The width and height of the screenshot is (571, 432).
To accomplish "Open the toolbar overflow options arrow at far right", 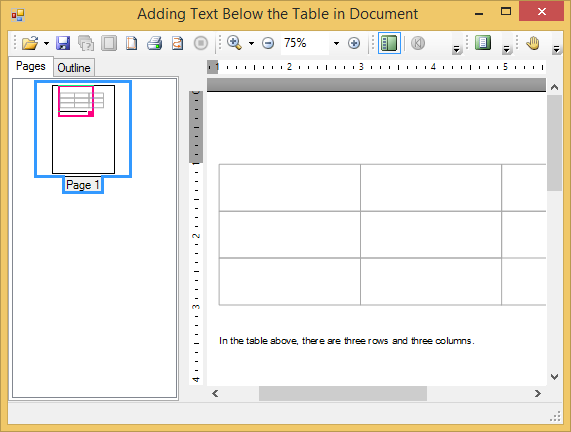I will tap(556, 49).
